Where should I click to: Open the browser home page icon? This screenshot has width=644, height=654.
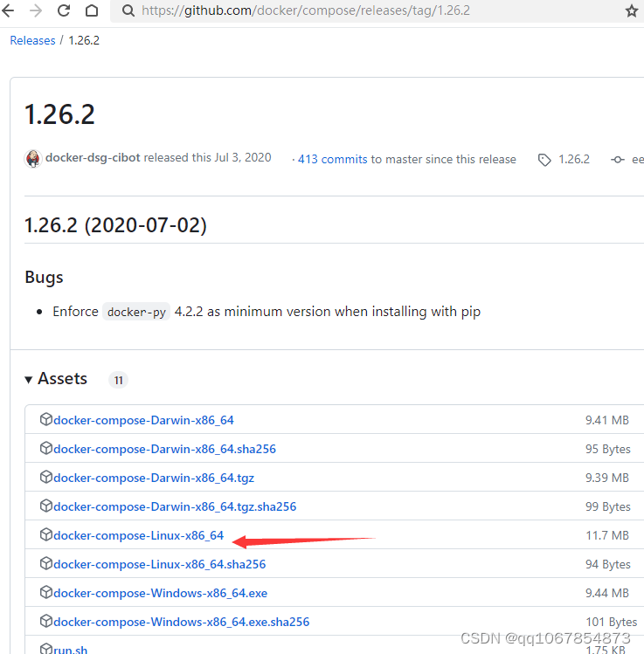click(92, 10)
